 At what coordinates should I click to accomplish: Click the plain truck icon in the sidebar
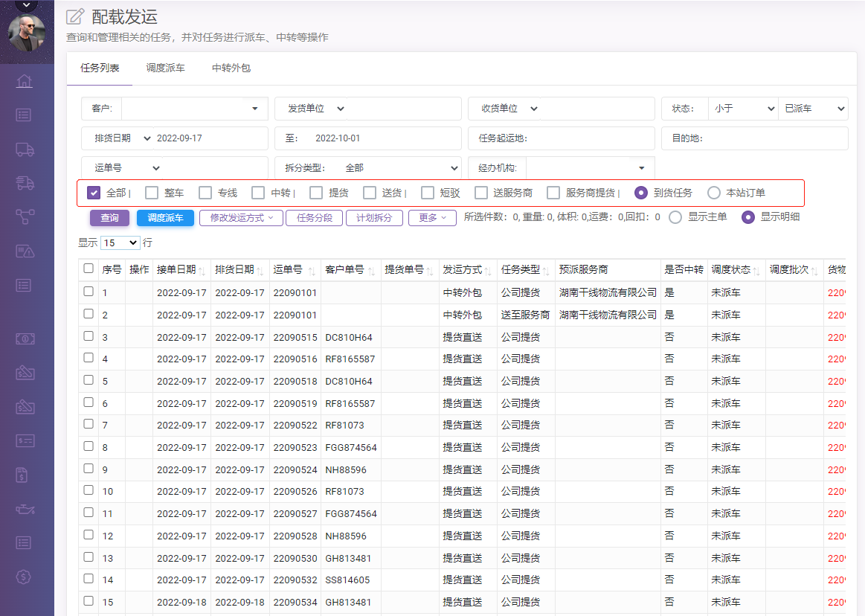click(x=25, y=149)
